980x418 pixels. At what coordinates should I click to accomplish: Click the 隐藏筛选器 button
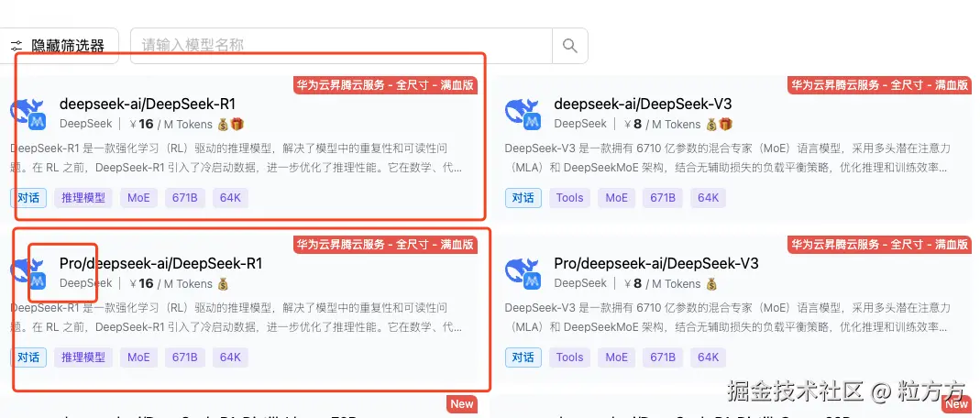click(x=58, y=46)
